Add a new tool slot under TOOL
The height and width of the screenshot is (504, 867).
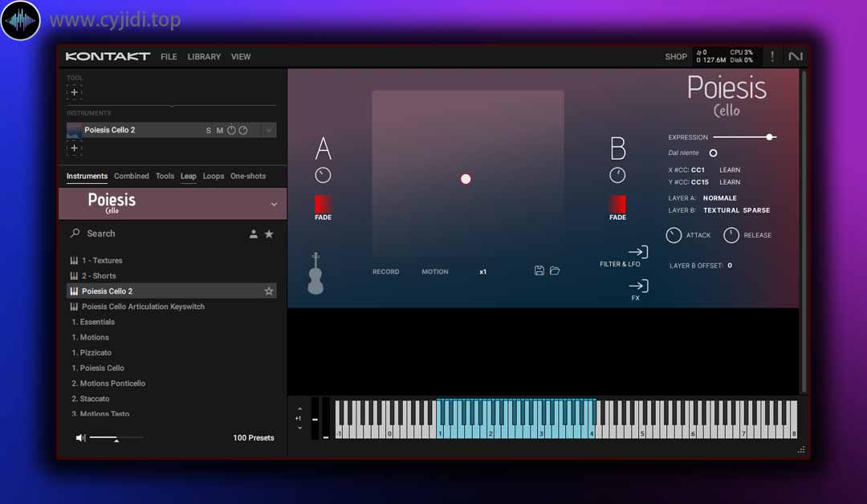click(x=74, y=92)
